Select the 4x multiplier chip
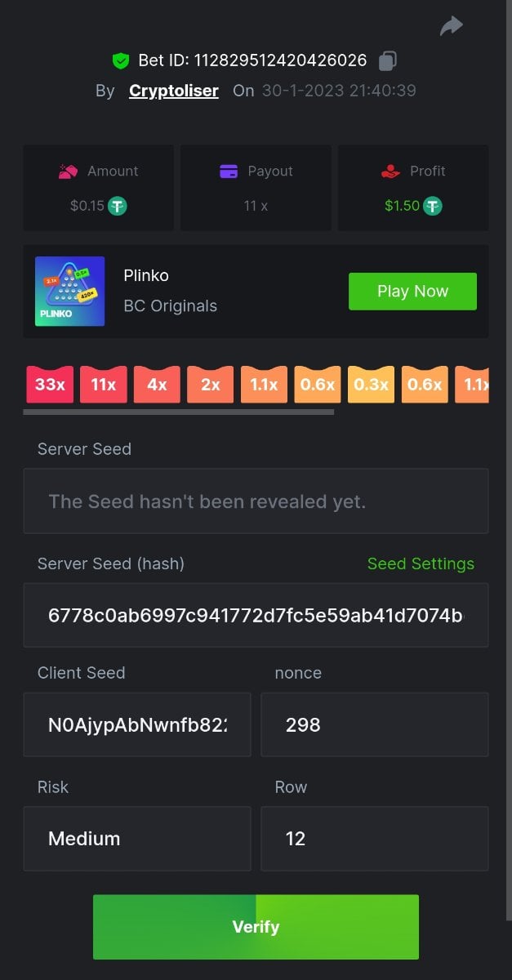This screenshot has width=512, height=980. pyautogui.click(x=157, y=384)
